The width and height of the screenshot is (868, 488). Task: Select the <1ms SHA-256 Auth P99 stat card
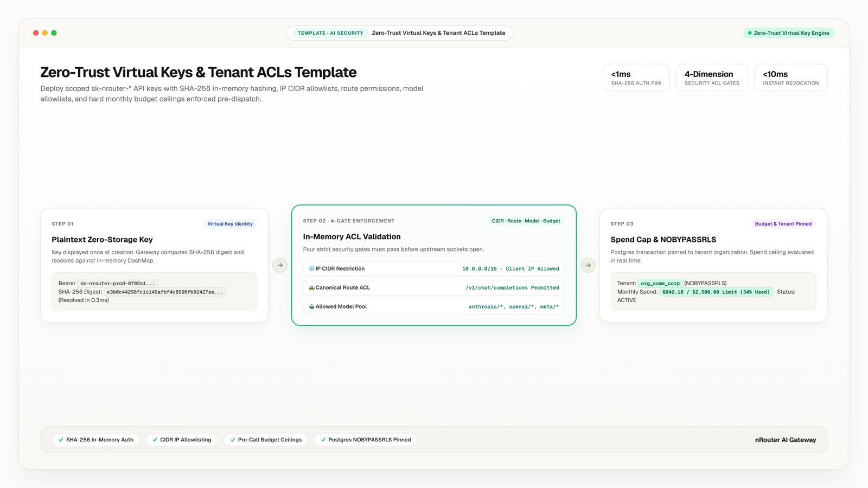(636, 78)
